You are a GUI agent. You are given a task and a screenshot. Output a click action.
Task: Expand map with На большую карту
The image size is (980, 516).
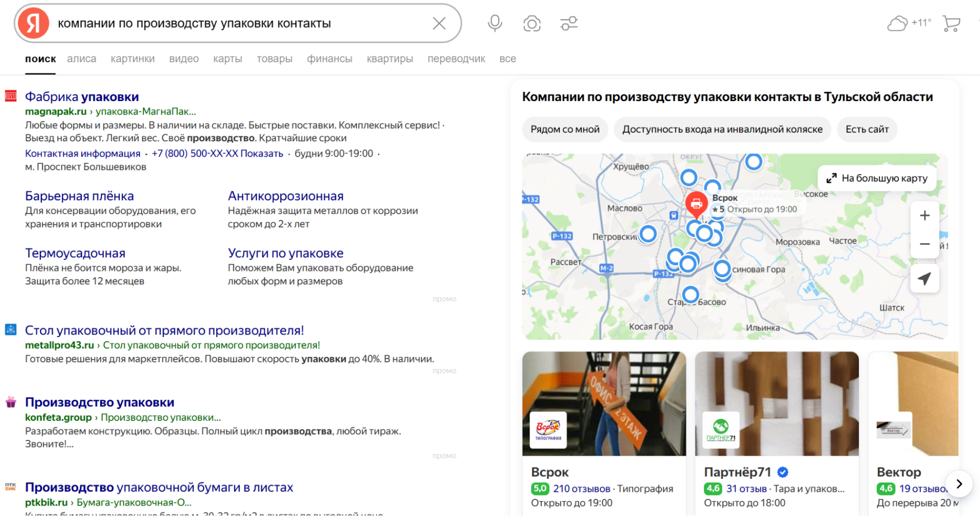click(877, 178)
